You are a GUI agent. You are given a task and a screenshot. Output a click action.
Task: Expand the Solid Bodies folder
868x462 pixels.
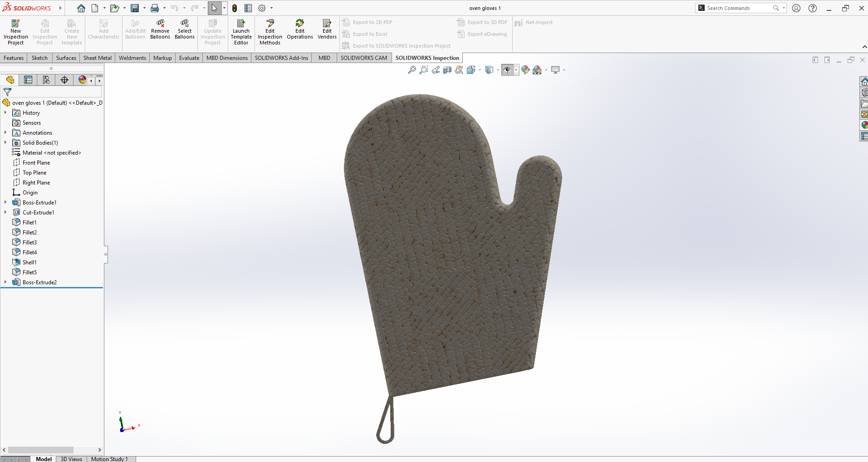5,143
